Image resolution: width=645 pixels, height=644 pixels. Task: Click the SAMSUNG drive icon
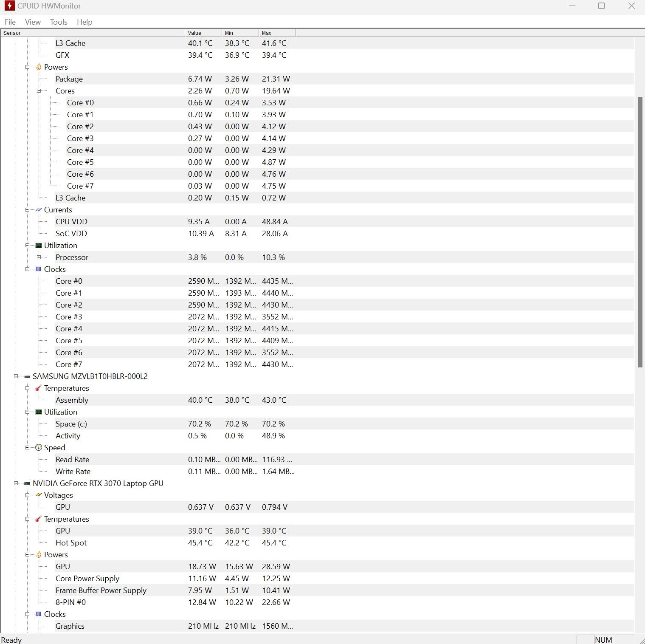[27, 376]
